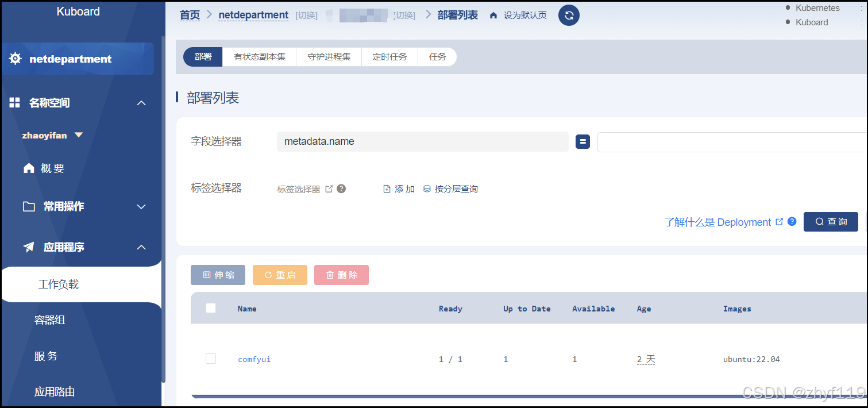Click the folder icon beside 常用操作
Viewport: 868px width, 408px height.
pos(29,206)
